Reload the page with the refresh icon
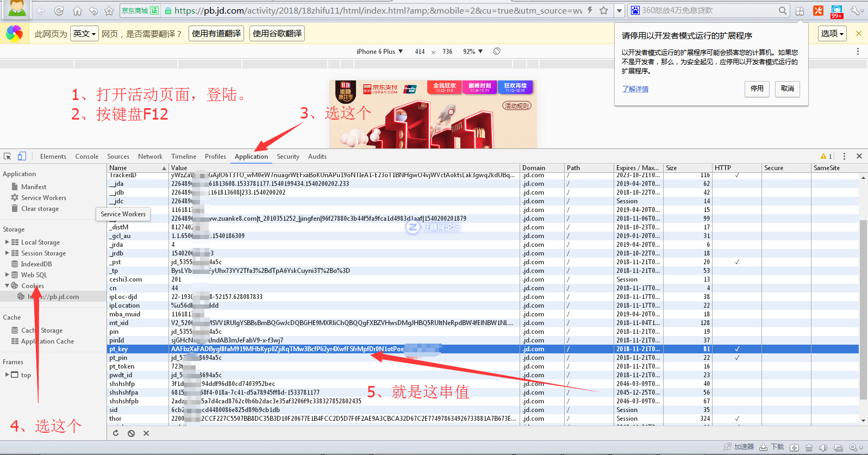Viewport: 868px width, 455px height. [59, 10]
